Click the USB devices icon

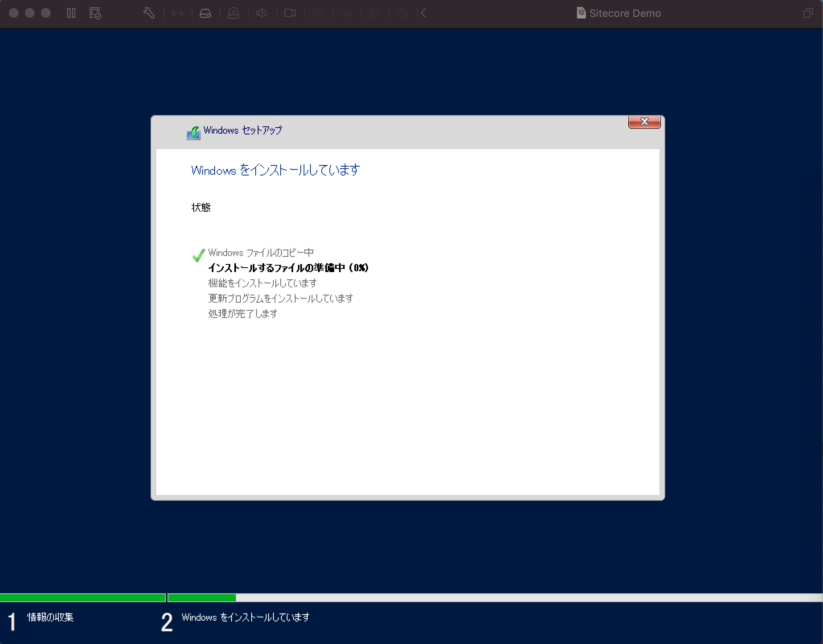(x=346, y=13)
